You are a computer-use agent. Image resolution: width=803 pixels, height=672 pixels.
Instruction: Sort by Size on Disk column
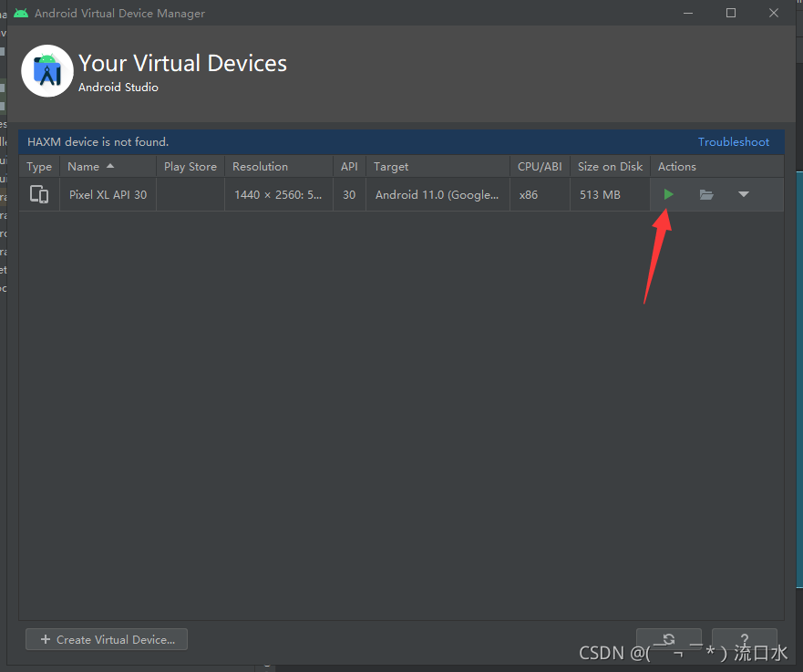610,167
